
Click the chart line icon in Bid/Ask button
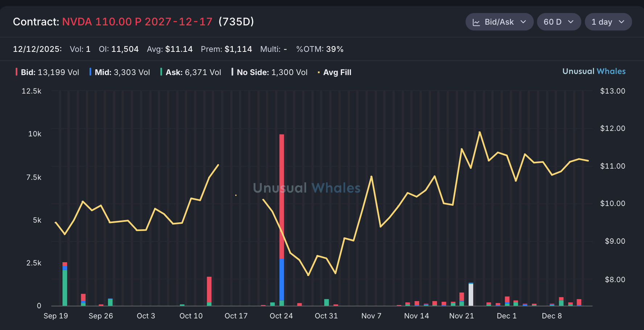[476, 22]
